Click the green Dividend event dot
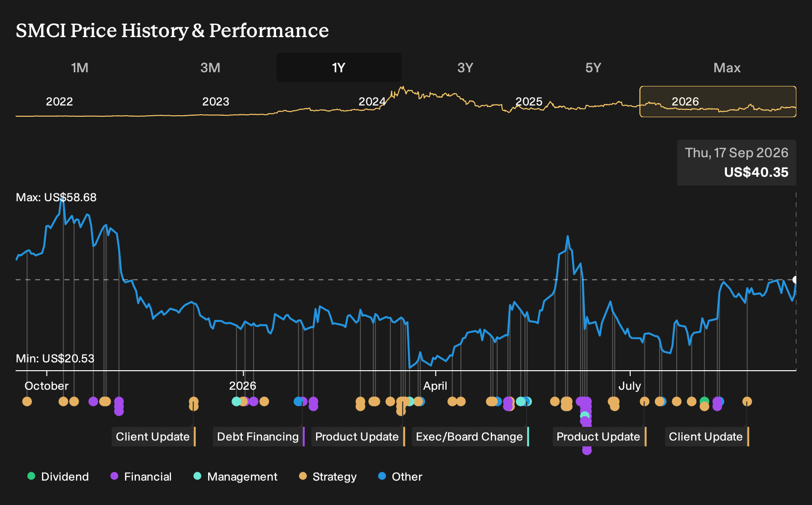 704,401
